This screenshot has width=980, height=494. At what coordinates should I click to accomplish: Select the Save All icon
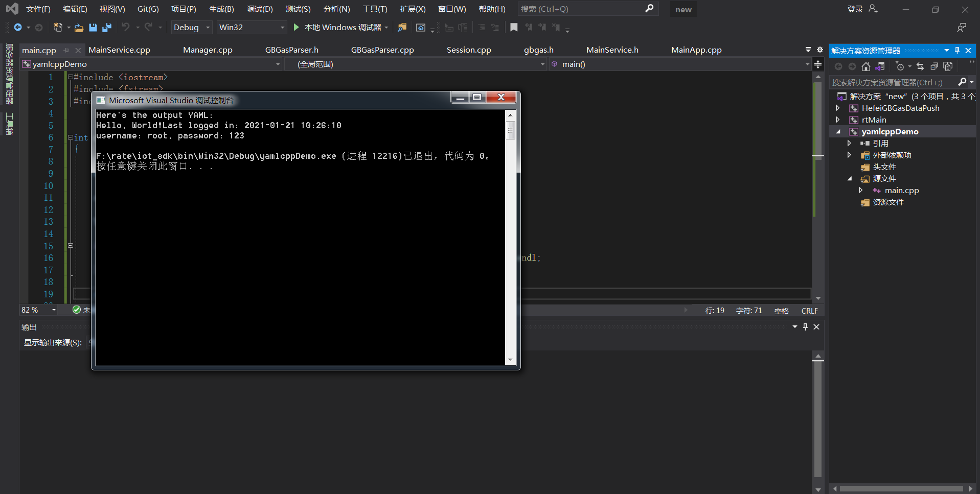[107, 28]
